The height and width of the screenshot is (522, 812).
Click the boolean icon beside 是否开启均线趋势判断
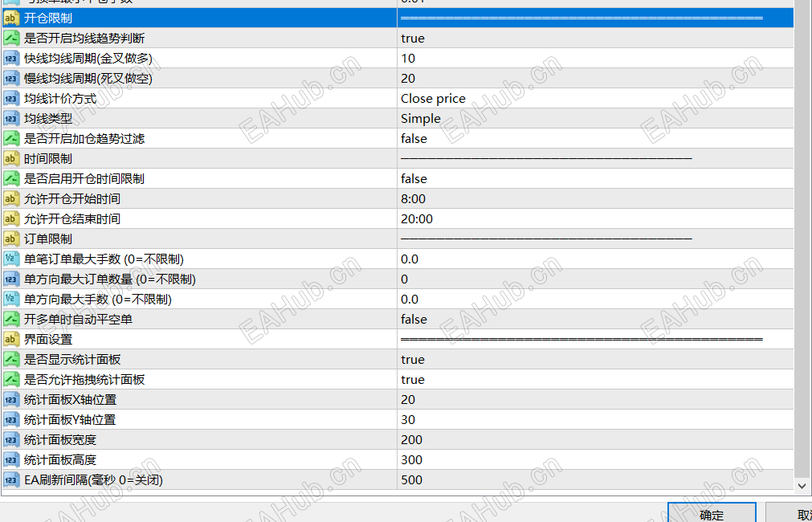(x=11, y=39)
